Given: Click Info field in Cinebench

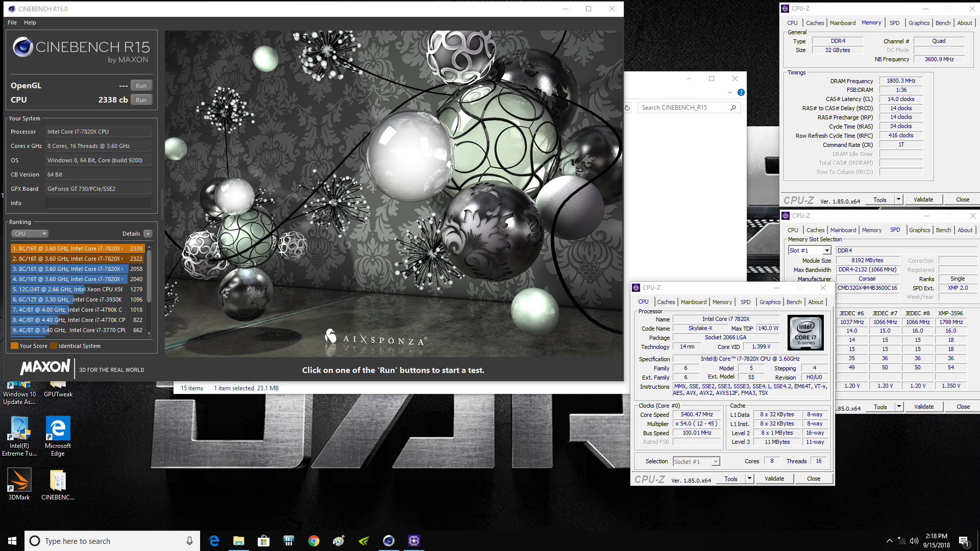Looking at the screenshot, I should (x=99, y=203).
